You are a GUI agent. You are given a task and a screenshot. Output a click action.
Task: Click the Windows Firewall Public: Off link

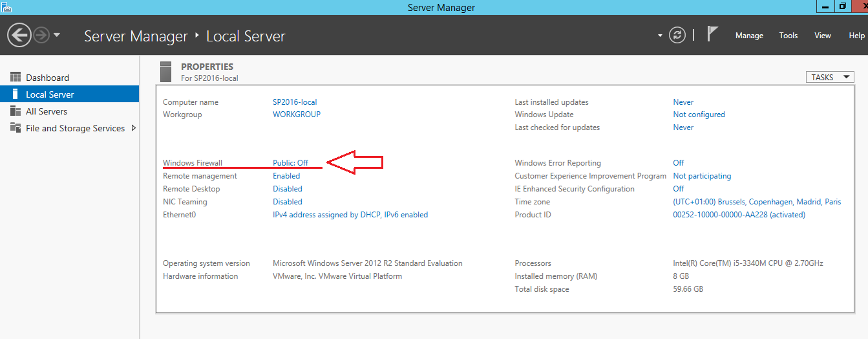point(290,163)
